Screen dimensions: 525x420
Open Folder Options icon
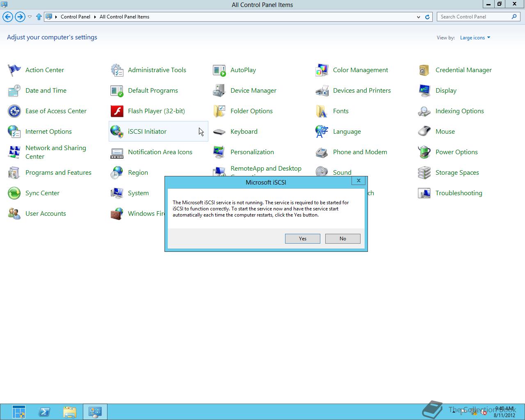click(219, 111)
